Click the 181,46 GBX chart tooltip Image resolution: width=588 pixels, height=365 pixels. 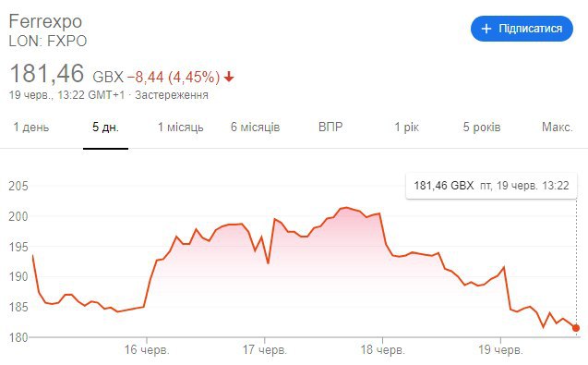click(x=491, y=186)
